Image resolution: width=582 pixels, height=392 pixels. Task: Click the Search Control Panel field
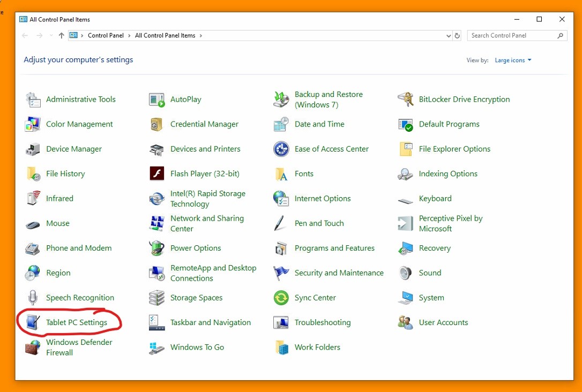513,35
